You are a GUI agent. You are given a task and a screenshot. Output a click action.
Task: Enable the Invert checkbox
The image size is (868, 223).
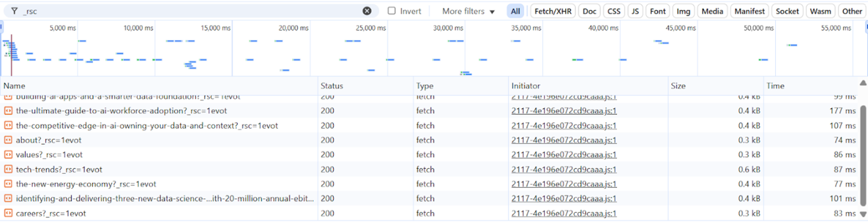tap(392, 11)
